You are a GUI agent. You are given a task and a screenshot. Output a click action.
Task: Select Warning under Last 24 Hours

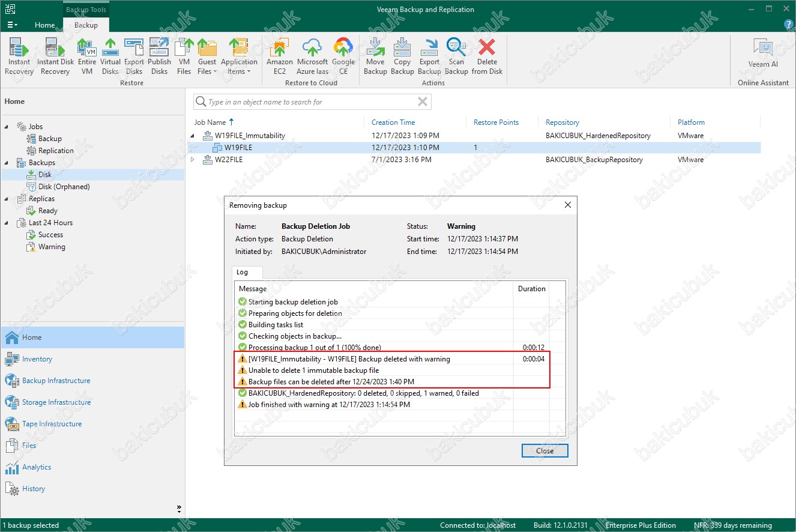[52, 247]
